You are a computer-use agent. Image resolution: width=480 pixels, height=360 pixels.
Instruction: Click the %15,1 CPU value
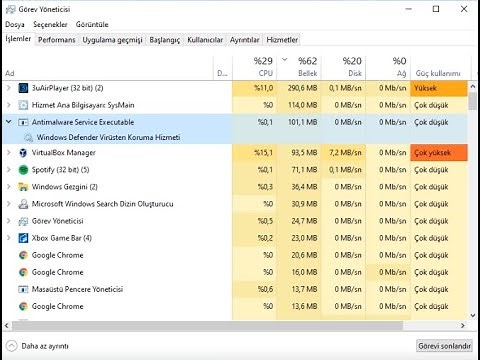tap(263, 153)
